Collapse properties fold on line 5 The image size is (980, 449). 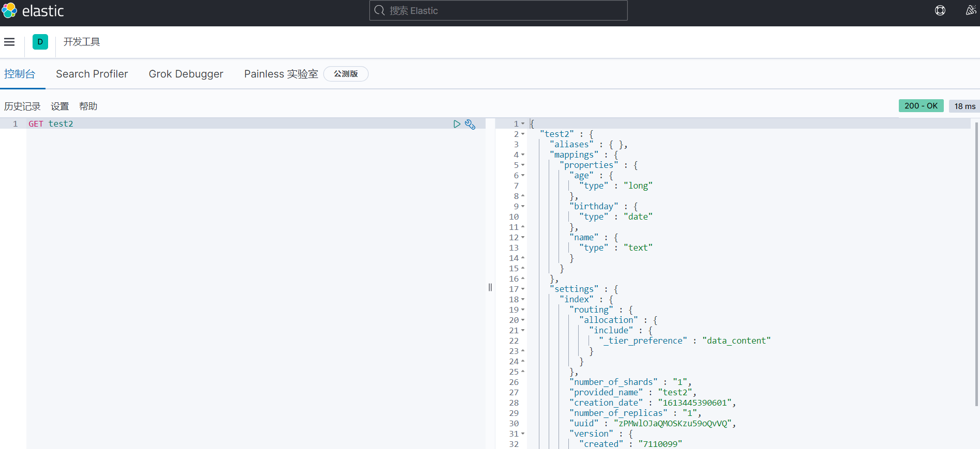523,165
